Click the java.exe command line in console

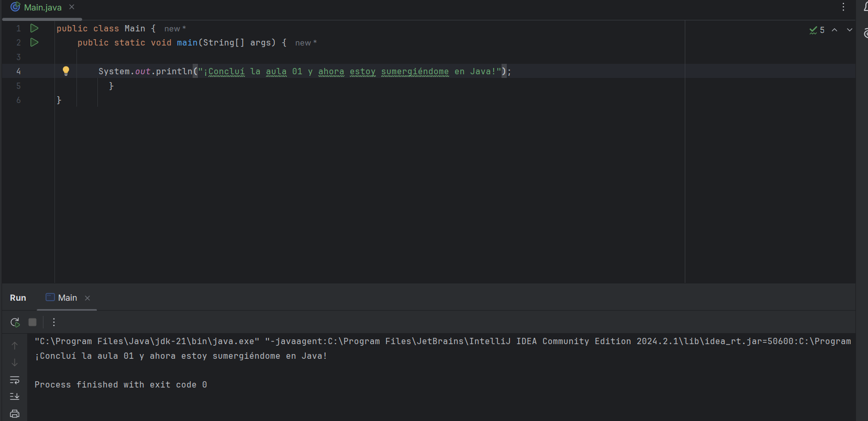443,341
